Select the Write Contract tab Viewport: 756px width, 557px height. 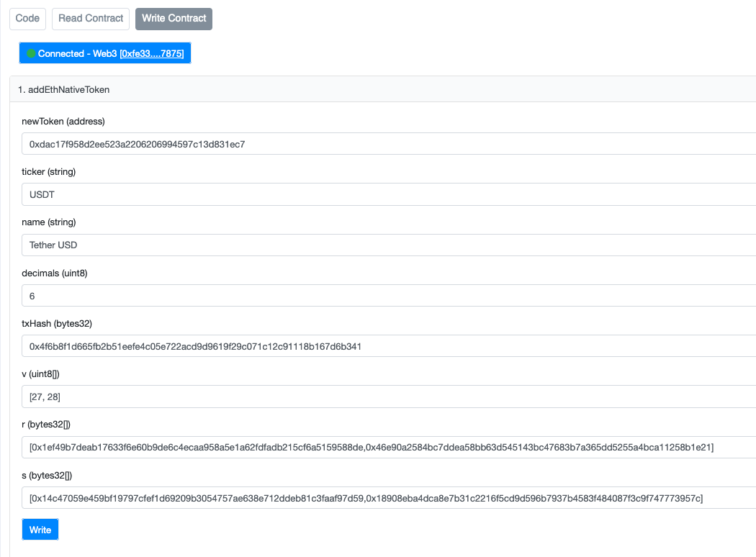(x=174, y=19)
